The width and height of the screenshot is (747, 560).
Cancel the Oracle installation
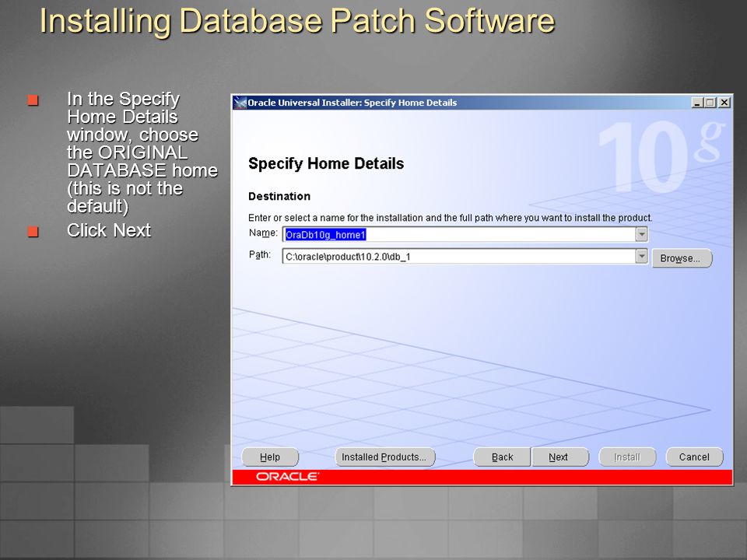click(694, 457)
